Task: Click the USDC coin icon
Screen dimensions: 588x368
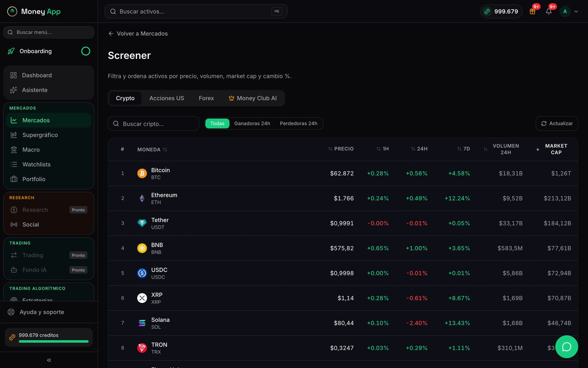Action: point(142,273)
